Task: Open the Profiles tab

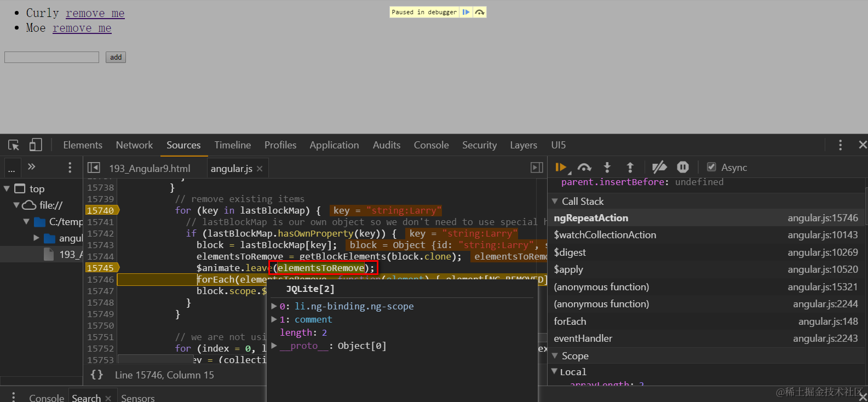Action: click(x=280, y=145)
